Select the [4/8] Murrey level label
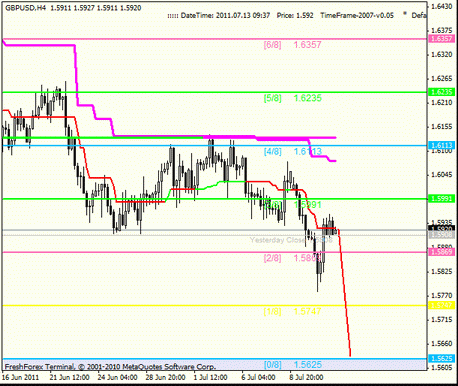 (x=272, y=151)
